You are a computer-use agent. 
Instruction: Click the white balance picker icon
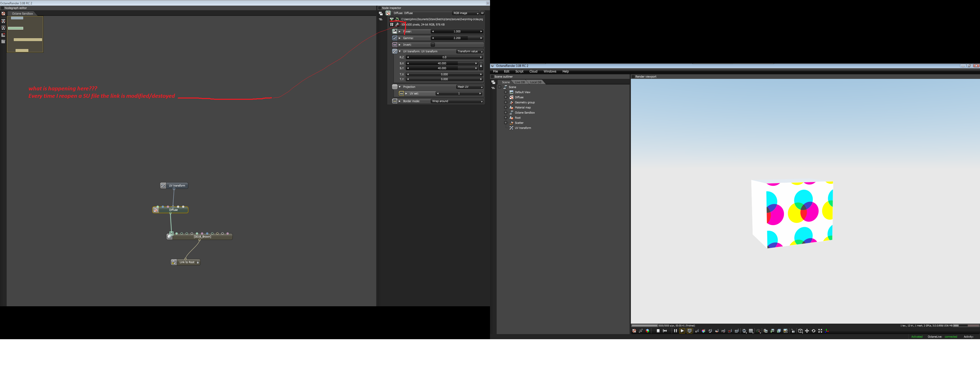[x=703, y=331]
